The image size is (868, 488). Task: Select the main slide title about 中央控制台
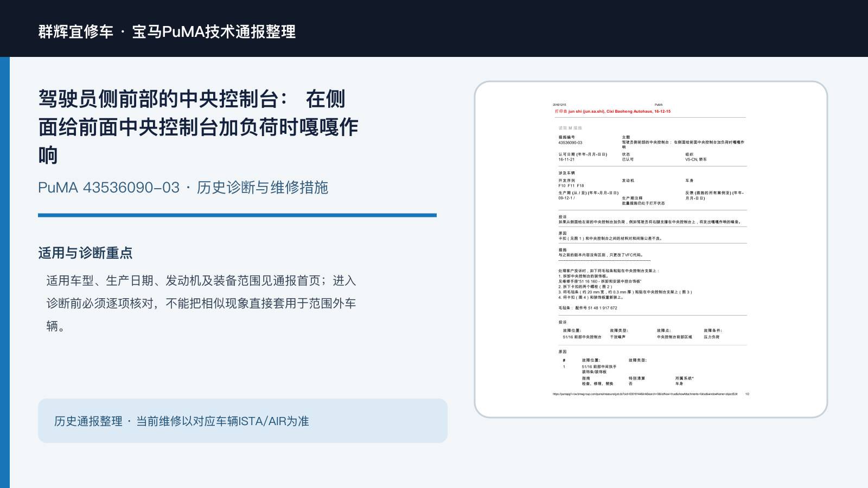click(x=198, y=127)
